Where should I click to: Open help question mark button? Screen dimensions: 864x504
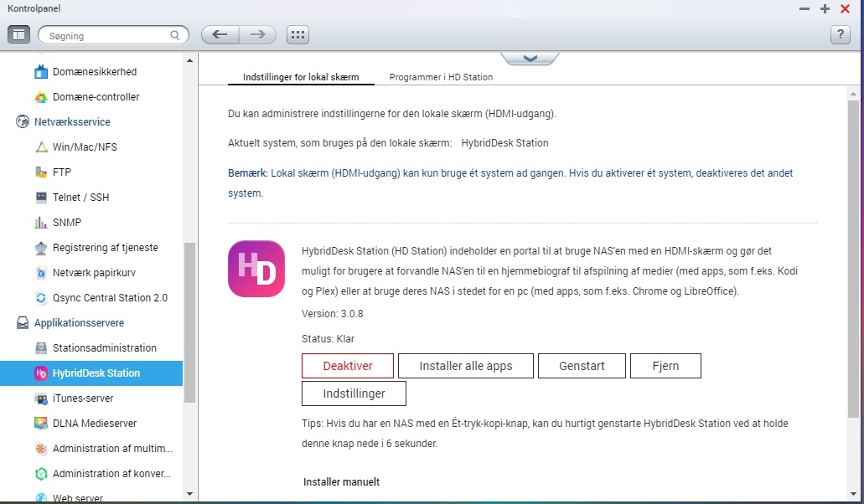click(841, 34)
